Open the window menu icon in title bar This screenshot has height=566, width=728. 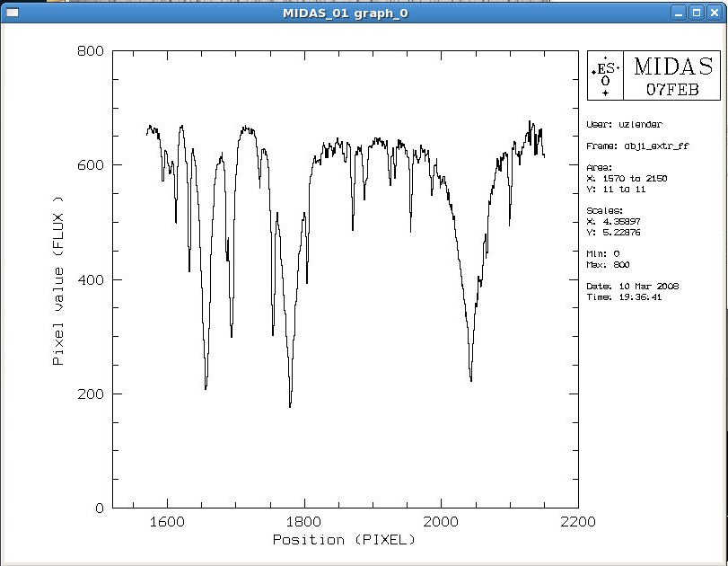tap(11, 11)
